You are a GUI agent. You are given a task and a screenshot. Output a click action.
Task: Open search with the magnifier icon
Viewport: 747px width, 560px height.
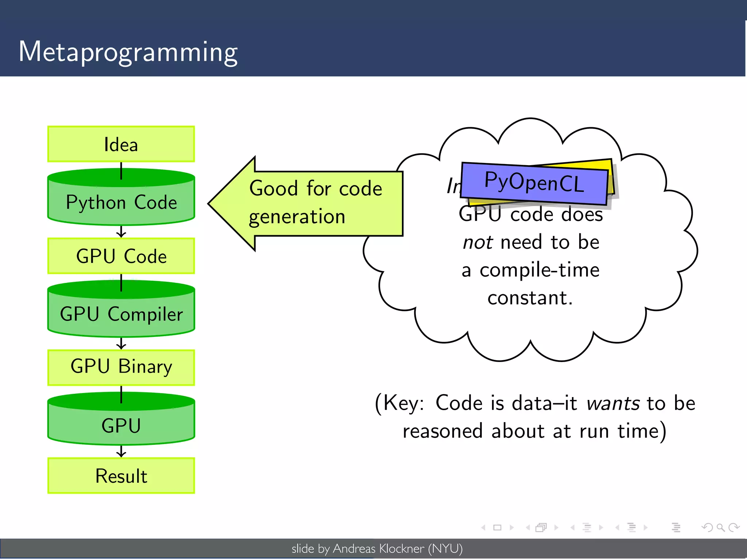pyautogui.click(x=720, y=528)
